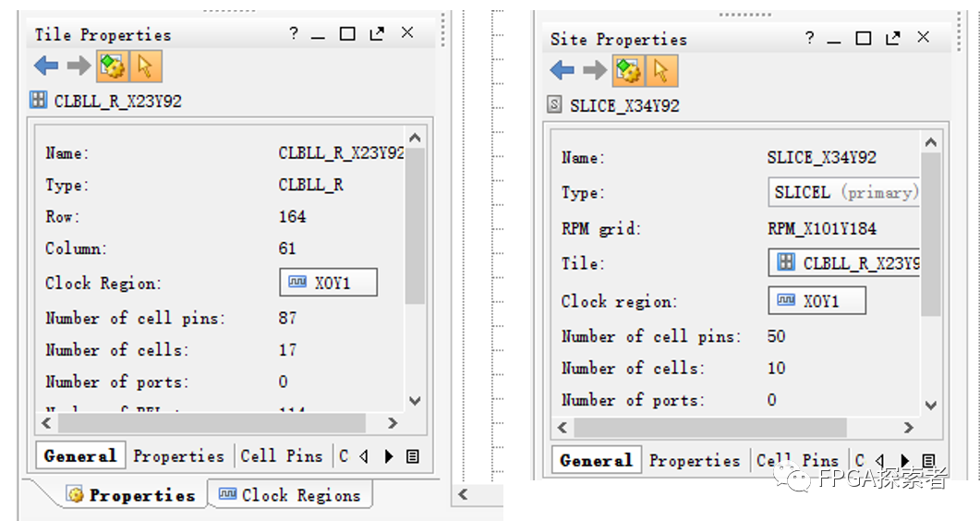The height and width of the screenshot is (521, 980).
Task: Go forward using the Tile Properties forward arrow
Action: [79, 66]
